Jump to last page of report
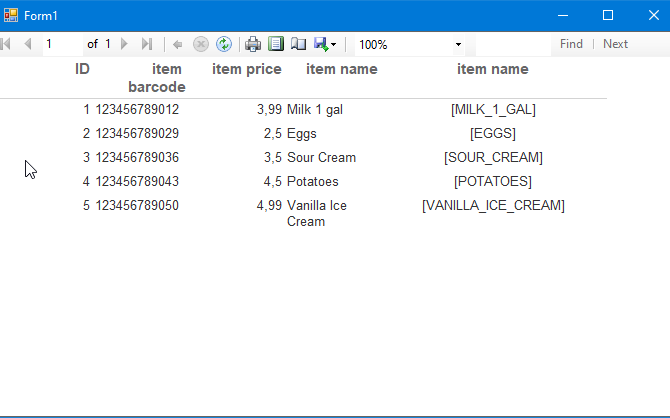This screenshot has height=418, width=670. 147,44
